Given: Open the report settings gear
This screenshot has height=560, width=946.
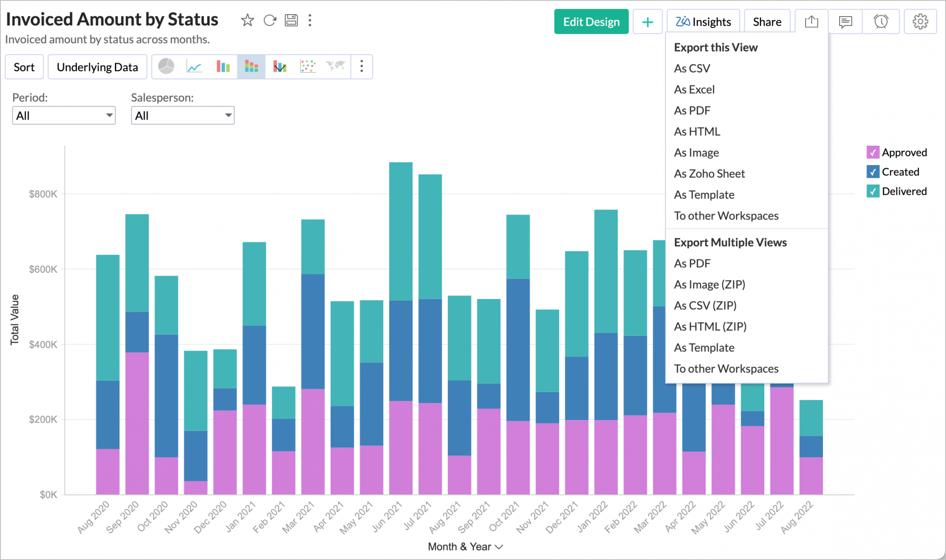Looking at the screenshot, I should click(920, 21).
